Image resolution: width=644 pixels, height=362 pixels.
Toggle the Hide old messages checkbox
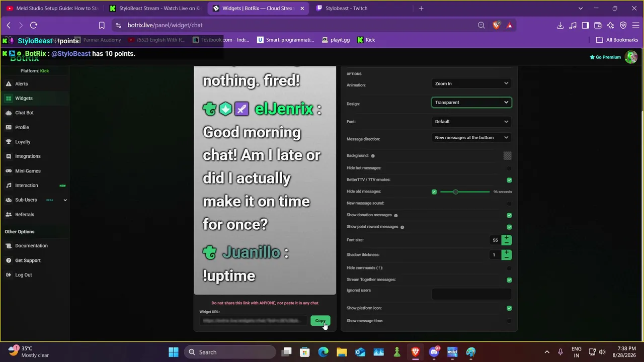pyautogui.click(x=434, y=192)
